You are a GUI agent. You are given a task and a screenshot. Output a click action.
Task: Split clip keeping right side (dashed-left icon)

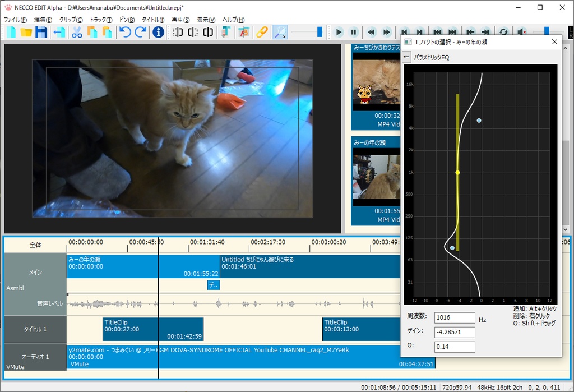tap(178, 32)
